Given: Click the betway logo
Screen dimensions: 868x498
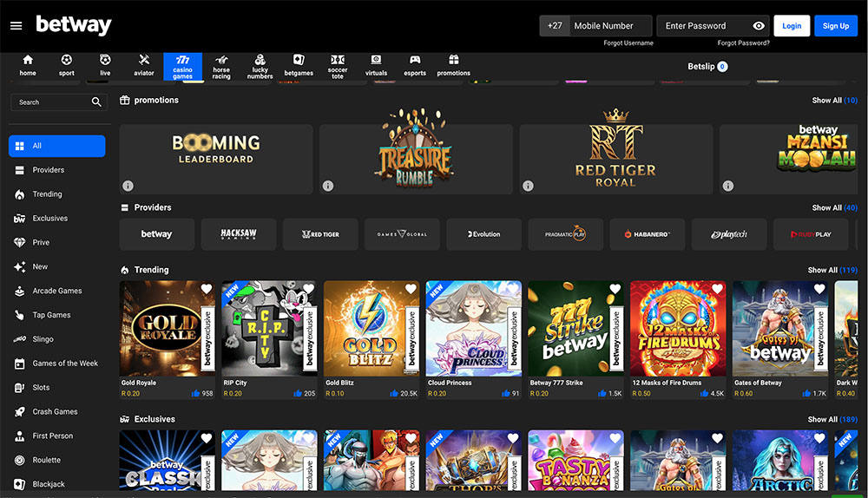Looking at the screenshot, I should click(74, 25).
